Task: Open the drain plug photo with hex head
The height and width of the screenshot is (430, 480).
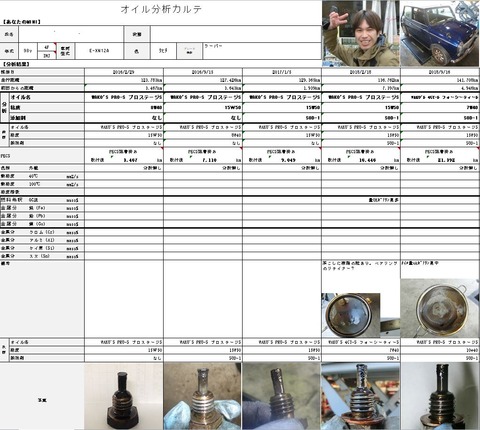Action: 124,396
